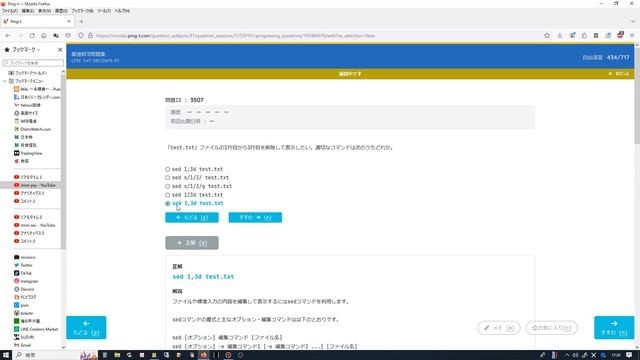Viewport: 640px width, 360px height.
Task: Open the extensions puzzle icon in toolbar
Action: pyautogui.click(x=584, y=36)
